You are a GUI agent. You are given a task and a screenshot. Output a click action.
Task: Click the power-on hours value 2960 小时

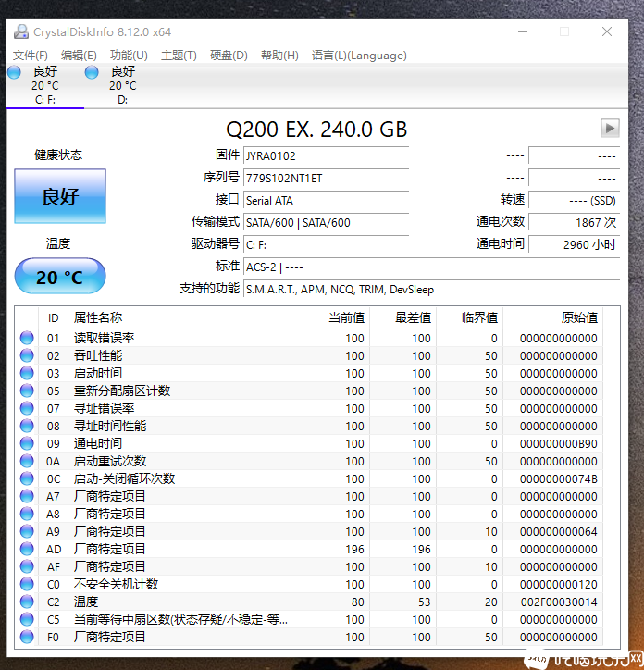(575, 244)
